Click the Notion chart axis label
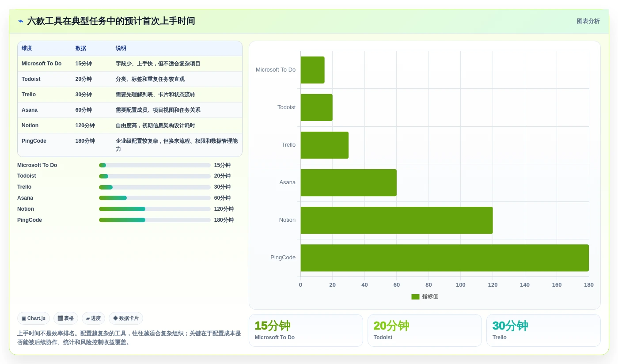The width and height of the screenshot is (618, 364). click(287, 220)
